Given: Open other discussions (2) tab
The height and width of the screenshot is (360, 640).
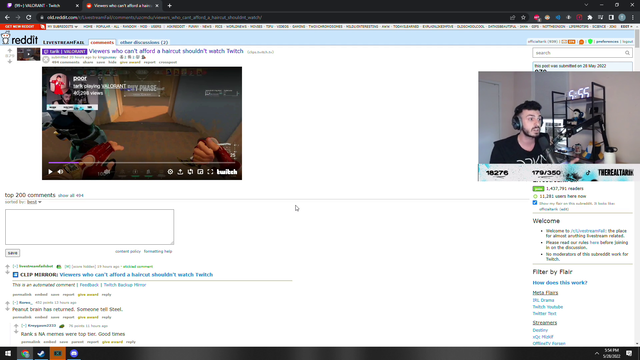Looking at the screenshot, I should [x=144, y=42].
